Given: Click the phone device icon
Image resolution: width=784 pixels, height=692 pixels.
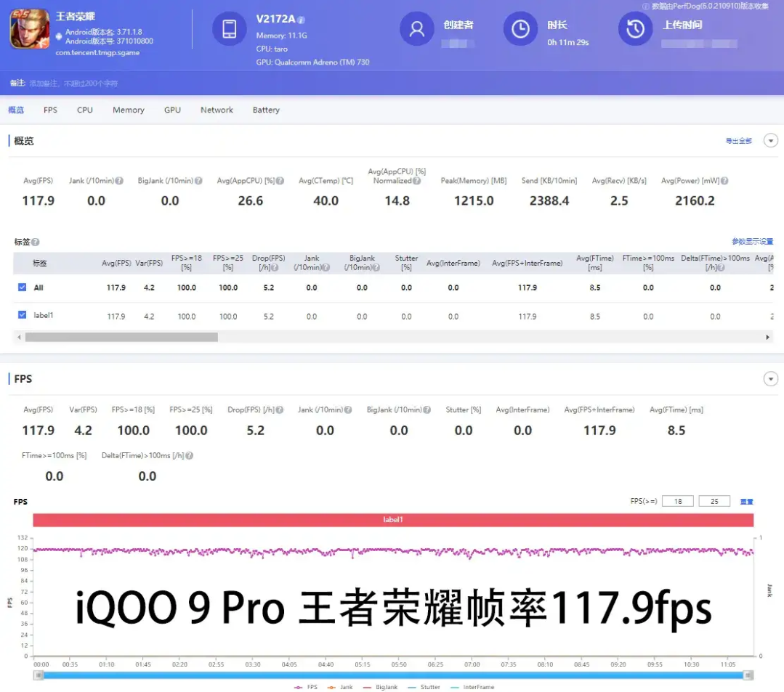Looking at the screenshot, I should point(230,28).
